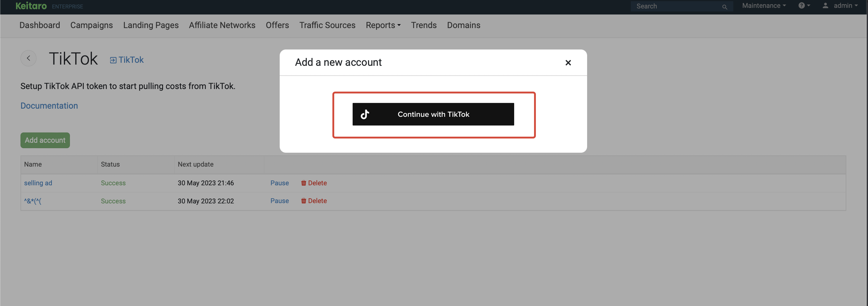Open the Offers section
The image size is (868, 306).
(x=277, y=25)
